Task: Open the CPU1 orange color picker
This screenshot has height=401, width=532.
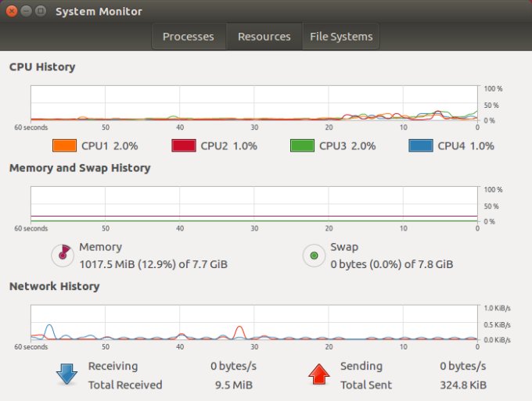Action: pyautogui.click(x=64, y=145)
